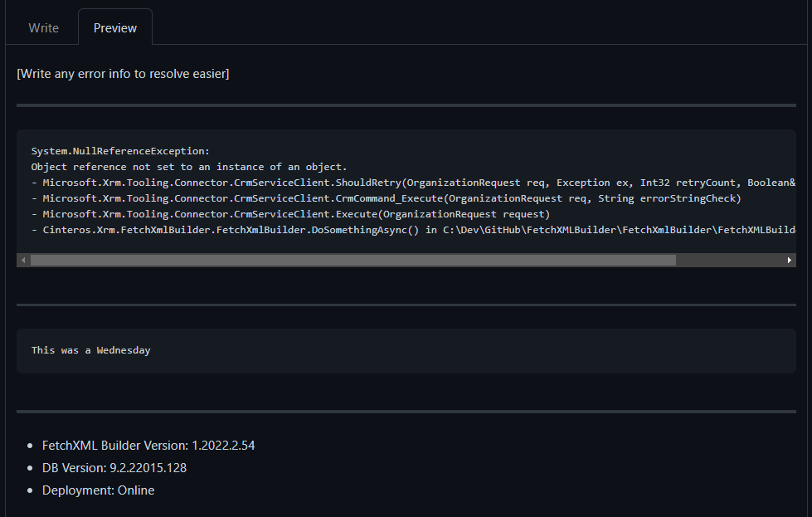
Task: Click the CrmCommand_Execute stack trace line
Action: (387, 198)
